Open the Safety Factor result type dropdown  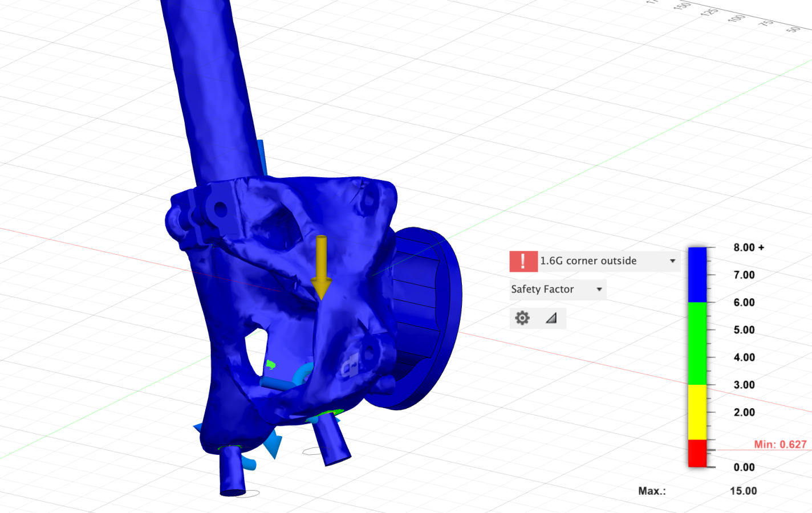pos(599,290)
